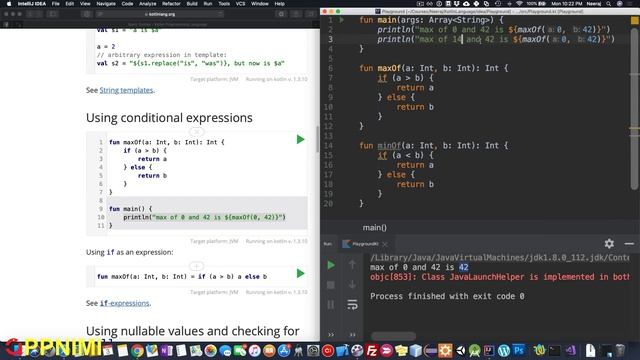Open the Refactor menu
Image resolution: width=640 pixels, height=360 pixels.
point(171,4)
